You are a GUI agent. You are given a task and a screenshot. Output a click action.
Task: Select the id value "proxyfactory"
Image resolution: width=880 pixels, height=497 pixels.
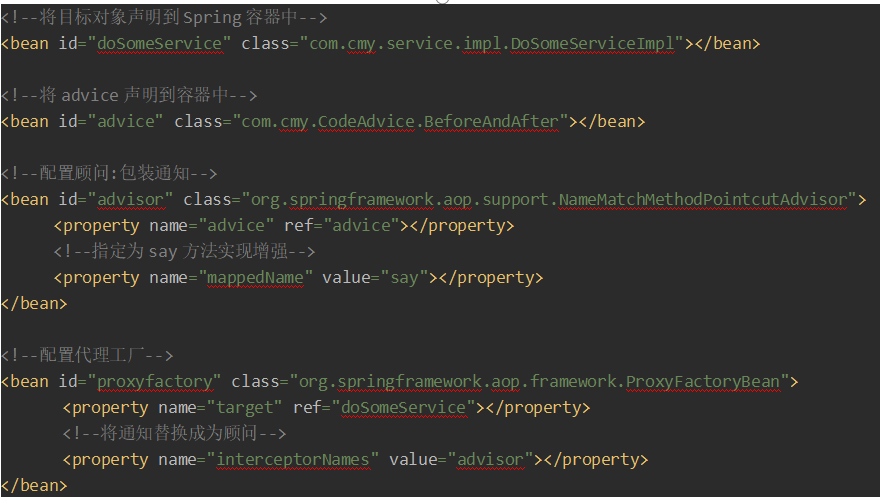point(155,381)
